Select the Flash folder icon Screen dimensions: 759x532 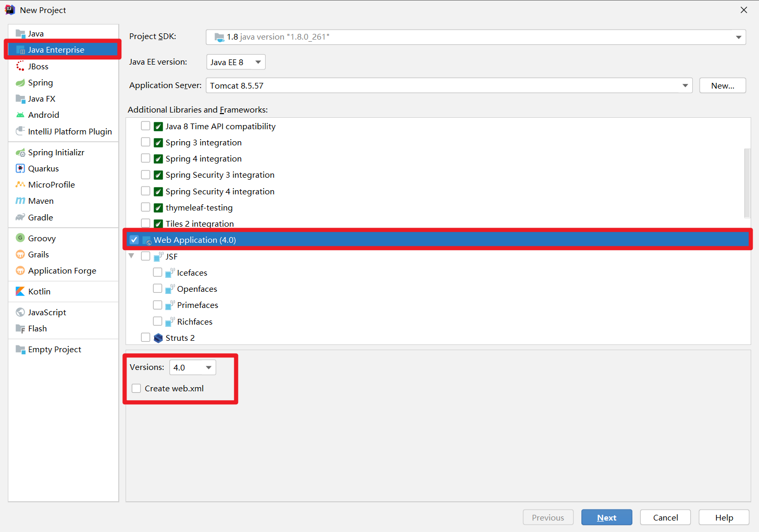pyautogui.click(x=20, y=329)
